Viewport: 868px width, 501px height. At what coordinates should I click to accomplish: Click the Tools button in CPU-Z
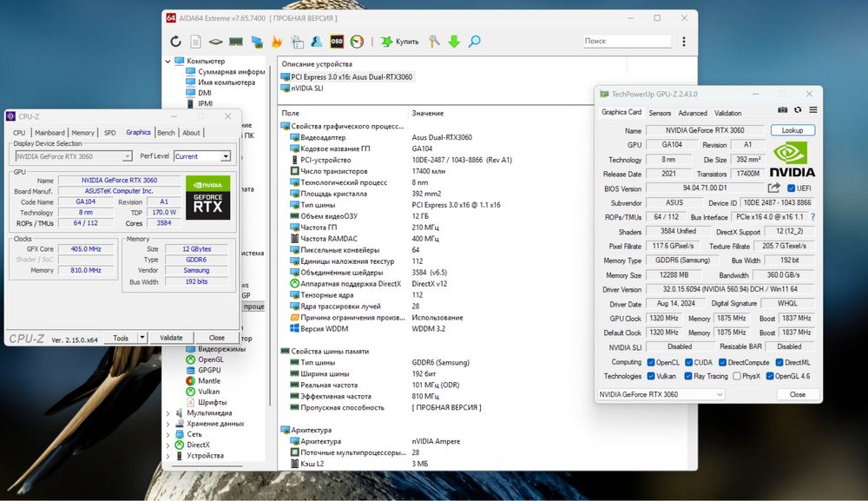(121, 338)
